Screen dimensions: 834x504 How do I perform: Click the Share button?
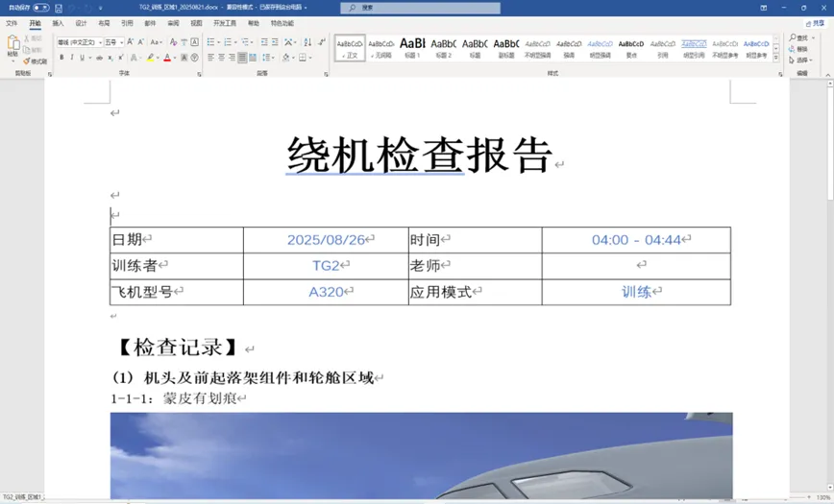point(818,22)
